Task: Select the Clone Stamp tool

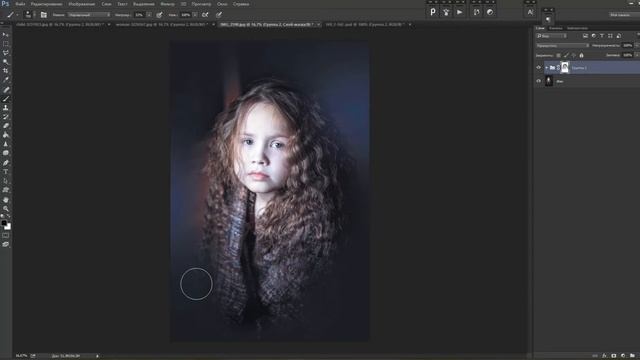Action: tap(6, 108)
